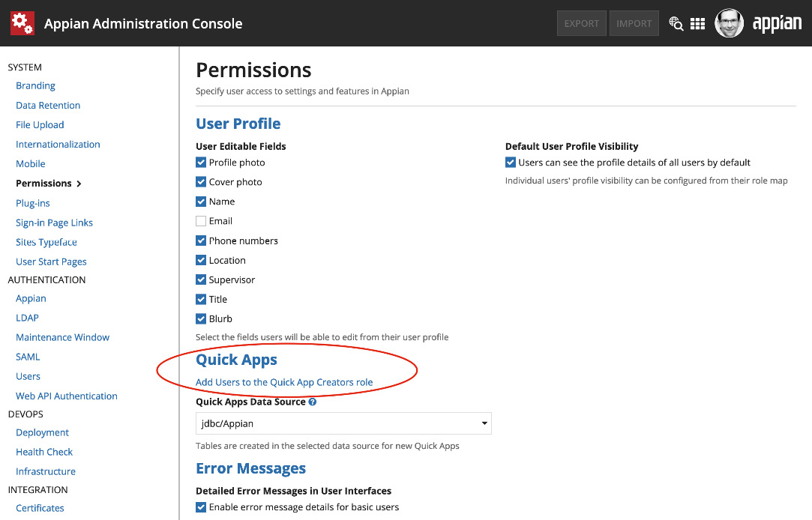Viewport: 812px width, 520px height.
Task: Toggle default profile visibility for all users checkbox
Action: tap(511, 163)
